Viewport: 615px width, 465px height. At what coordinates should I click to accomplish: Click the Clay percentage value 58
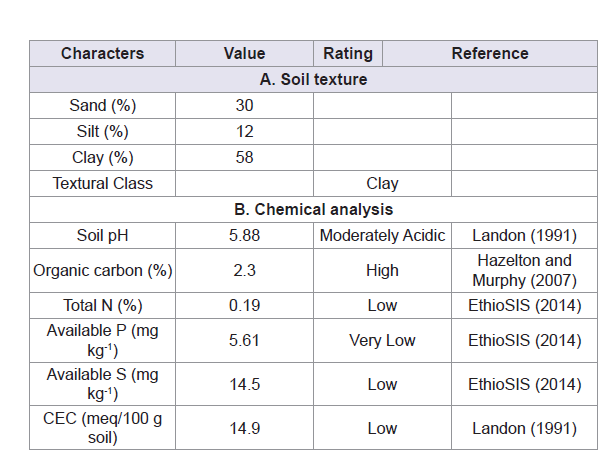click(244, 157)
